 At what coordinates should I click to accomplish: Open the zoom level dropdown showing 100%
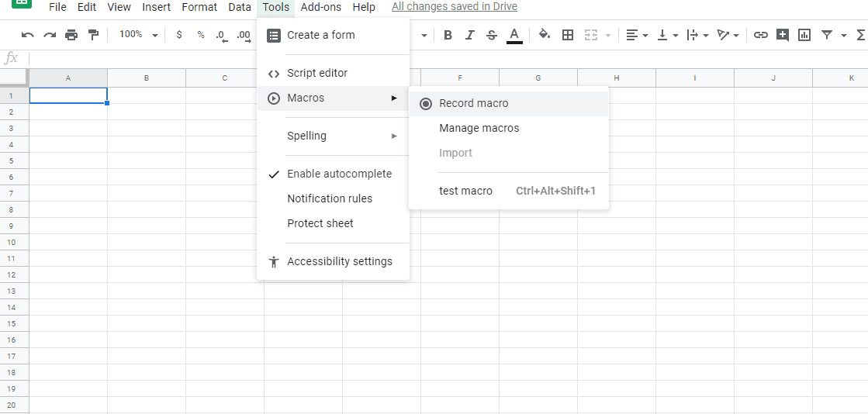point(139,35)
